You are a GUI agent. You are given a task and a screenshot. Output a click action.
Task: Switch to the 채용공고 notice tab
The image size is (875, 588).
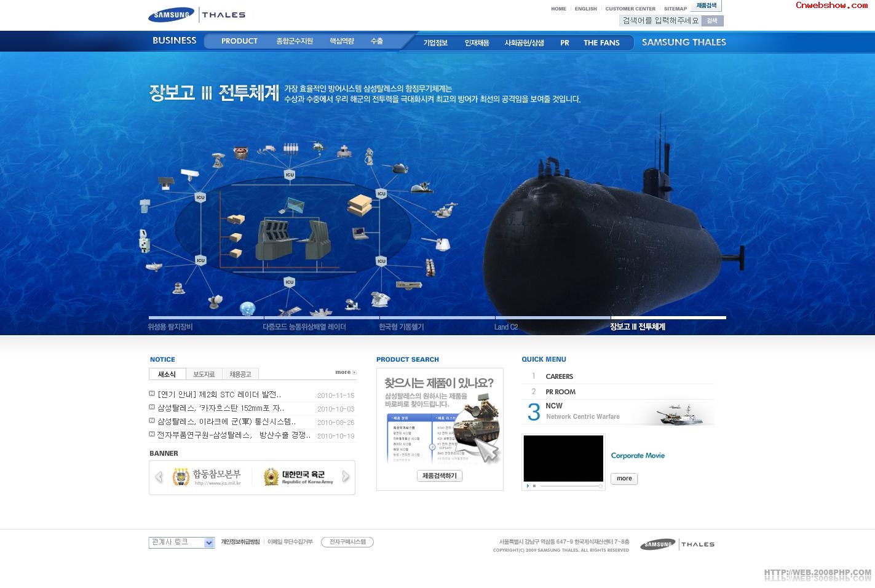point(240,373)
